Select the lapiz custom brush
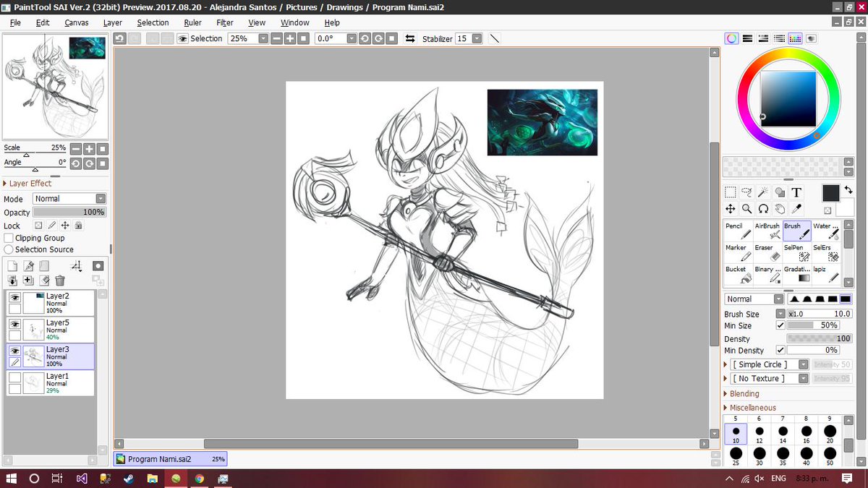 point(826,274)
